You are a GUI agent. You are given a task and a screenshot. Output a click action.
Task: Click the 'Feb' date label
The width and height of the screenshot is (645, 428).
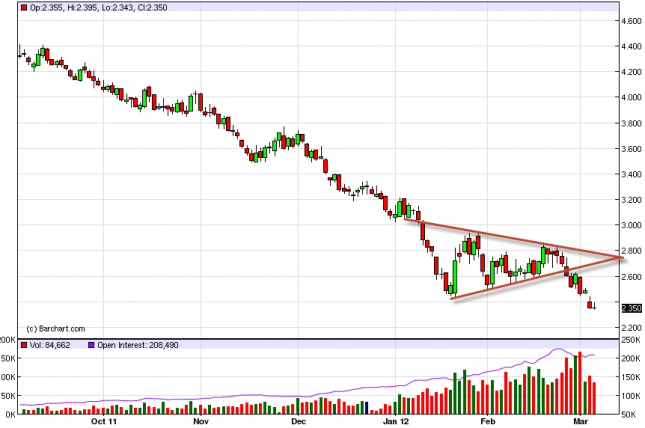coord(488,421)
